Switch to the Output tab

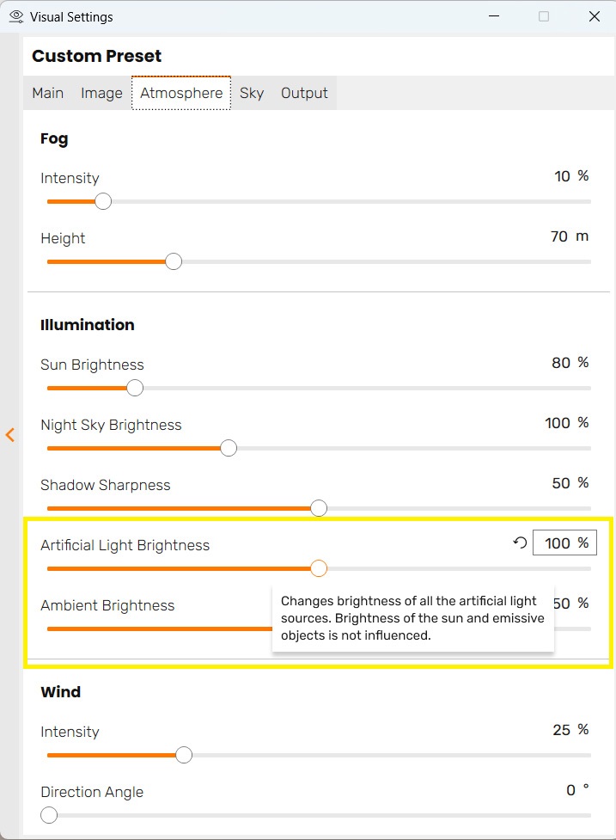pos(304,93)
